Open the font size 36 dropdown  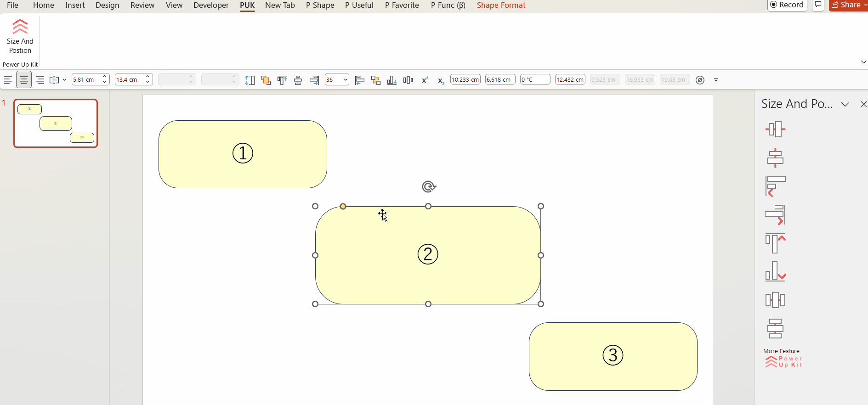tap(345, 80)
